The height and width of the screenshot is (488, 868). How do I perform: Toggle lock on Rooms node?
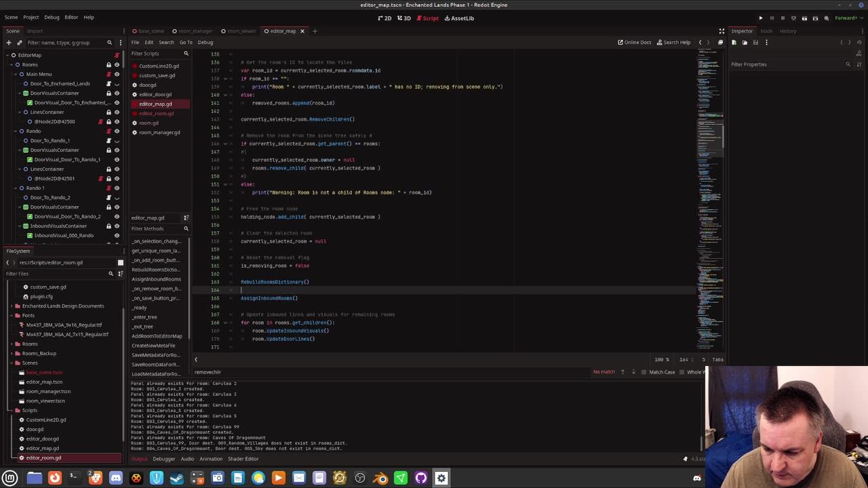point(108,64)
